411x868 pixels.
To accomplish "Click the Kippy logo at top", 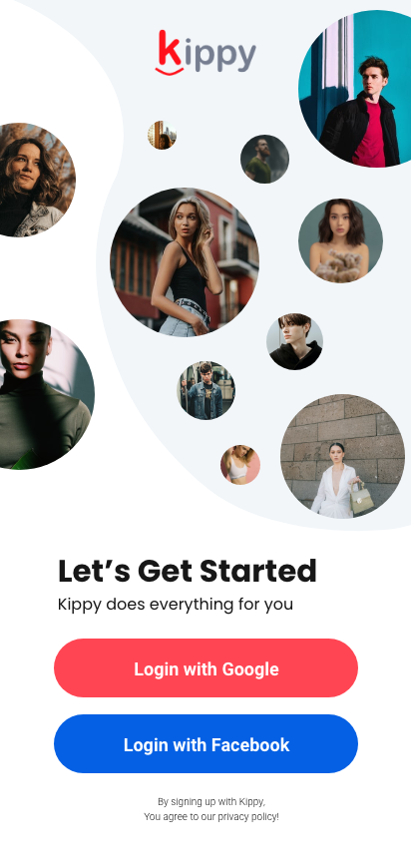I will tap(205, 53).
